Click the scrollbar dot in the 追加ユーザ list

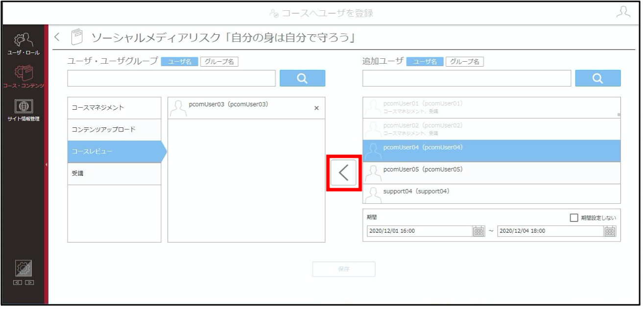point(619,114)
